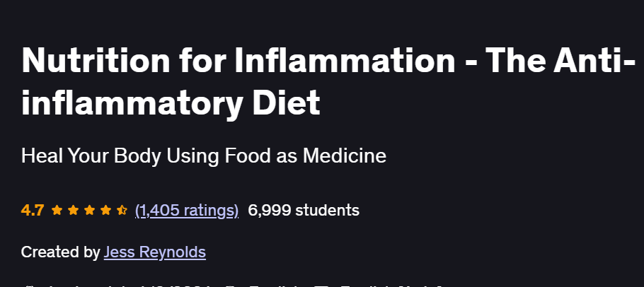Click the 'Anti-inflammatory Diet' title line
This screenshot has width=644, height=287.
point(171,101)
